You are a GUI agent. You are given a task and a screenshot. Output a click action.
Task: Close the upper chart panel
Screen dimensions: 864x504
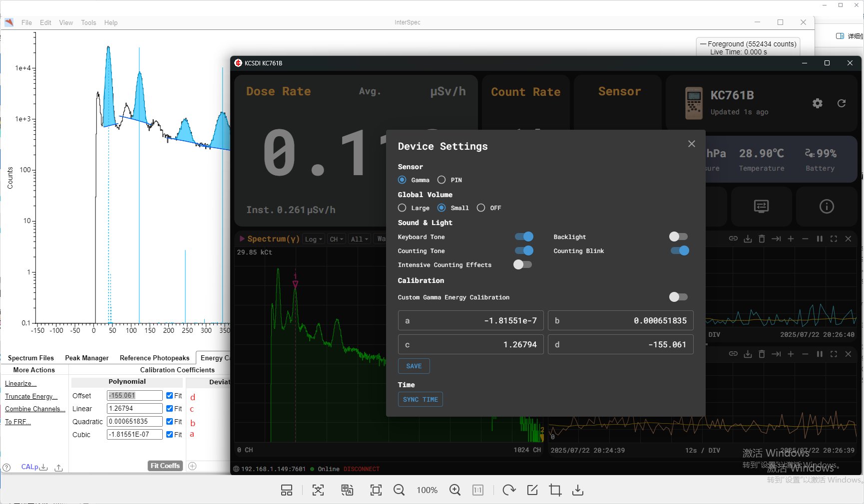pos(848,239)
